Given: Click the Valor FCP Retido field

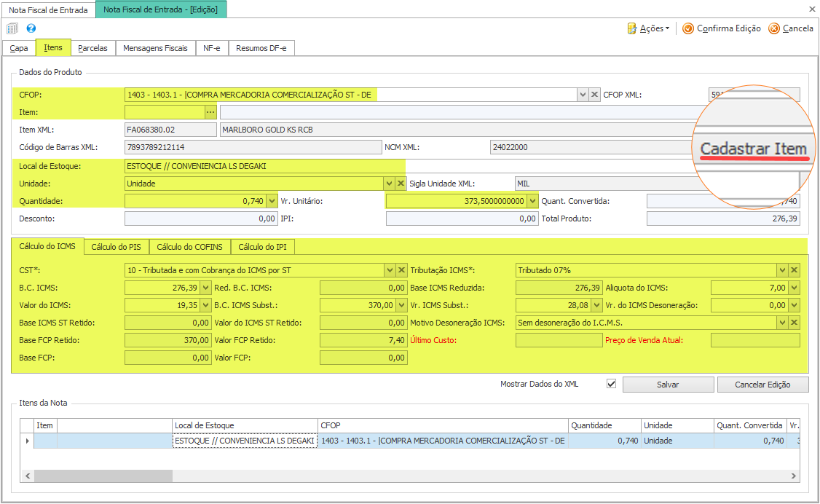Looking at the screenshot, I should (363, 340).
